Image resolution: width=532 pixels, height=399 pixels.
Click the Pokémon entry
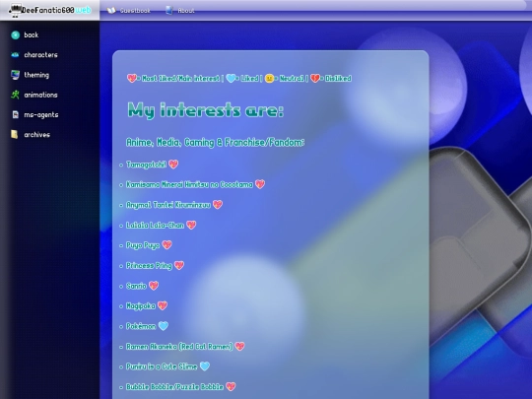[141, 326]
